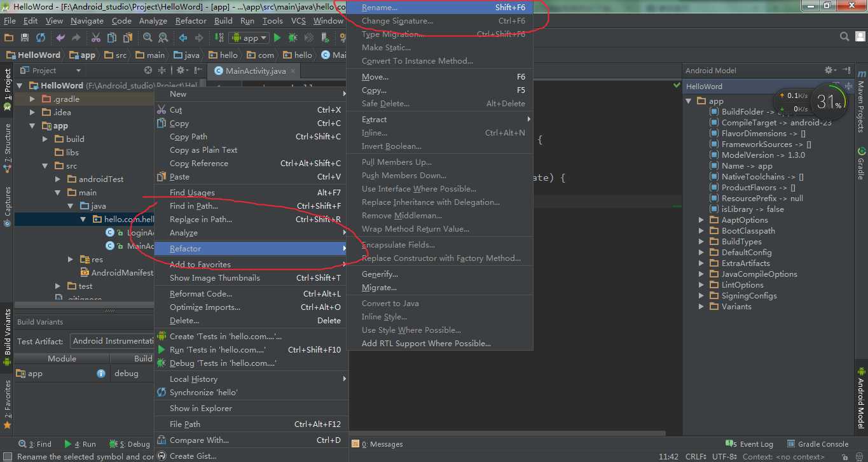Toggle the Captures side tool window
Screen dimensions: 868x462
[x=7, y=206]
